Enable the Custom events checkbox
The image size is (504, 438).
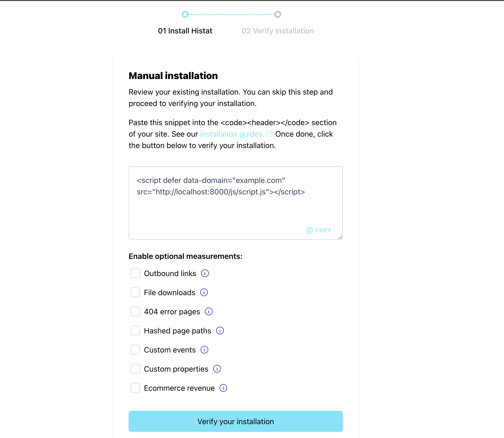click(135, 350)
